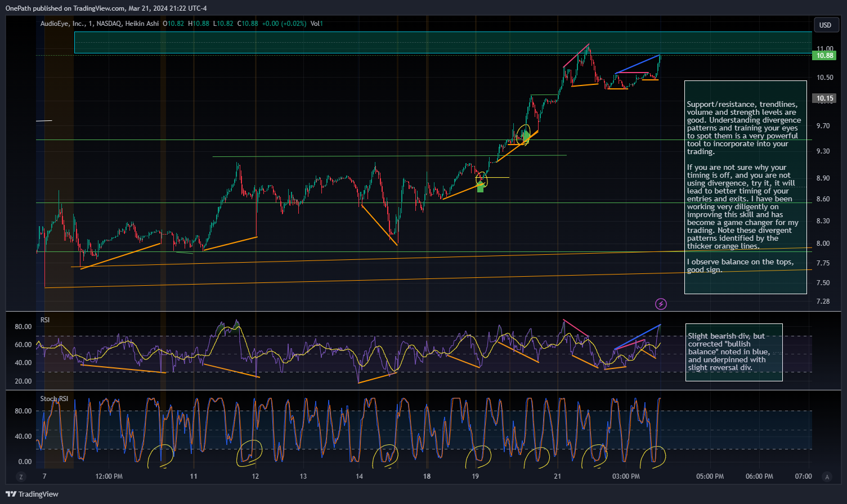The image size is (847, 504).
Task: Click the C10.88 close value
Action: (248, 24)
